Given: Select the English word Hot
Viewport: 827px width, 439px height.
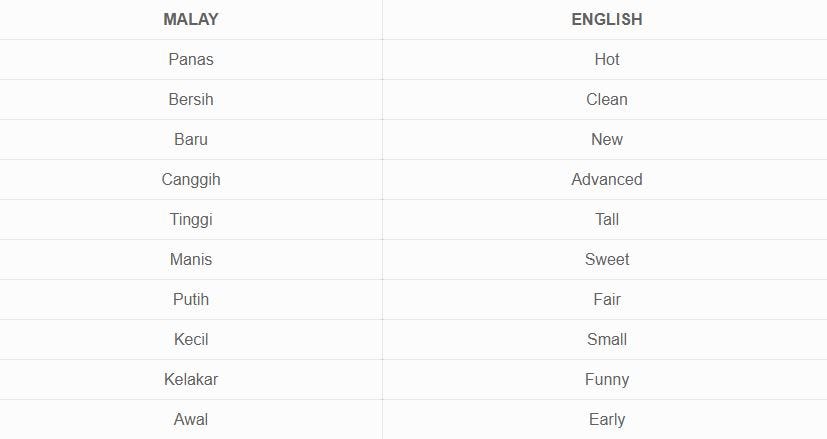Looking at the screenshot, I should [606, 59].
